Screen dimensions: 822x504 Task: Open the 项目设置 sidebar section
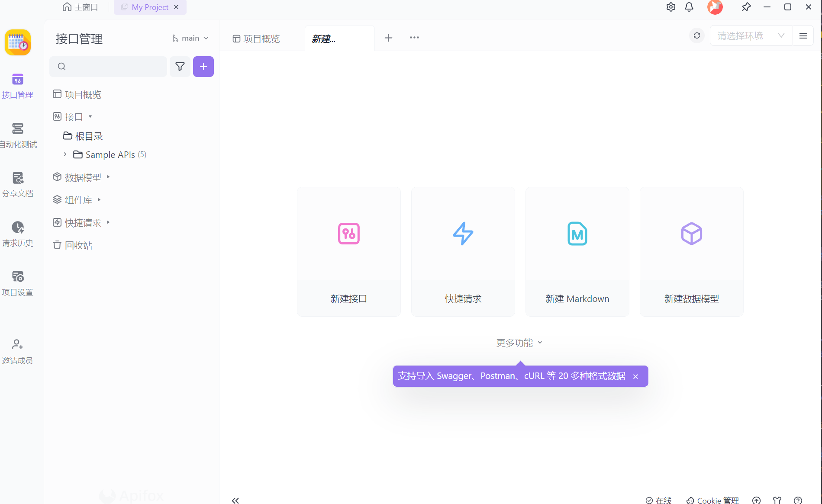click(x=17, y=283)
